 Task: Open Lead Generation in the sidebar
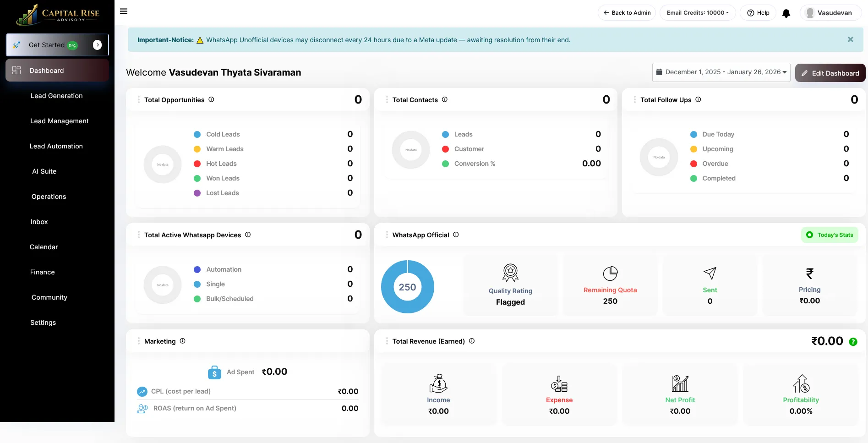click(x=57, y=96)
